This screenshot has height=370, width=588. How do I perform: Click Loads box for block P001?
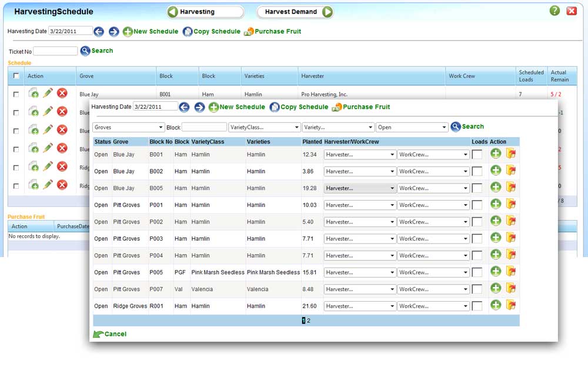(x=477, y=205)
